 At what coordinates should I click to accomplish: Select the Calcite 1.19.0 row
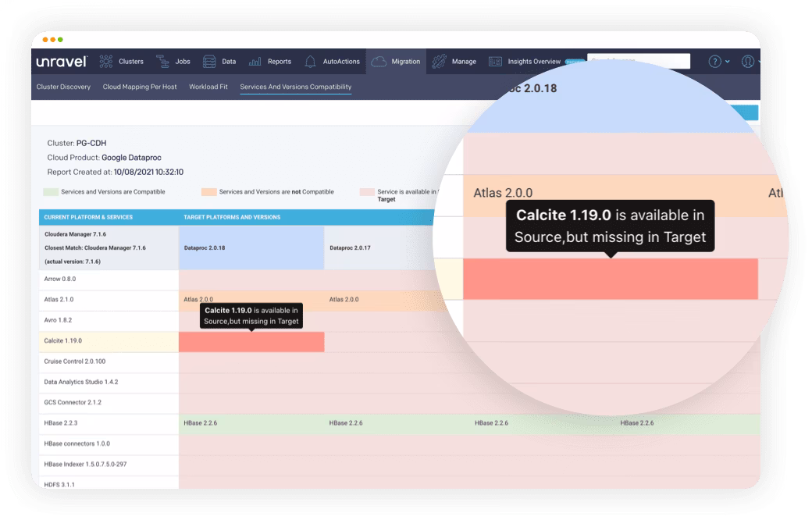pos(109,341)
